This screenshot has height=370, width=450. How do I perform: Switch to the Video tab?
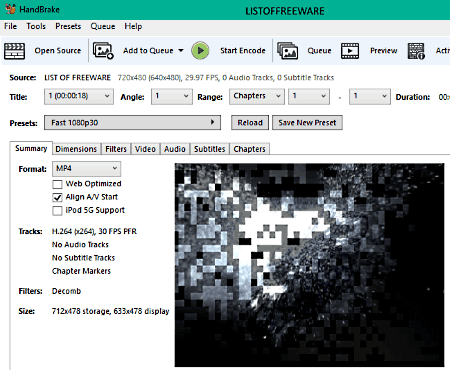click(x=145, y=149)
